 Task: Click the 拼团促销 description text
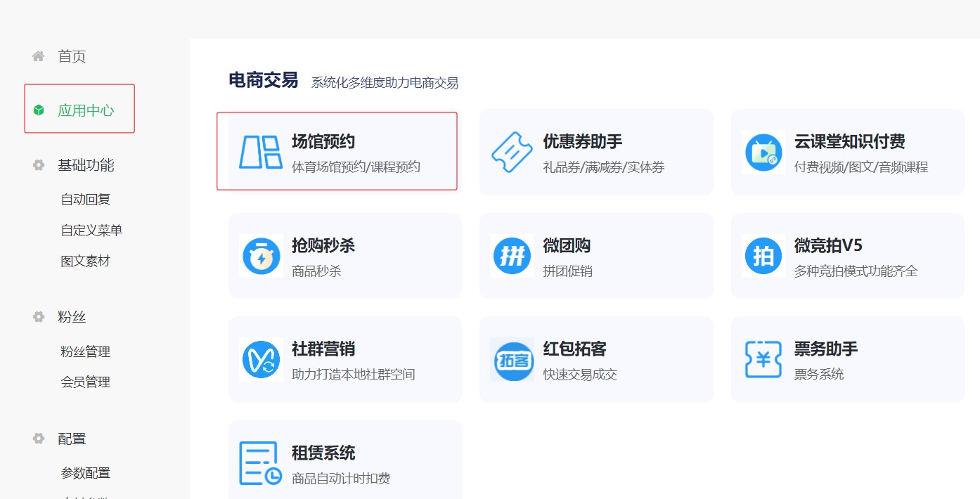[567, 271]
